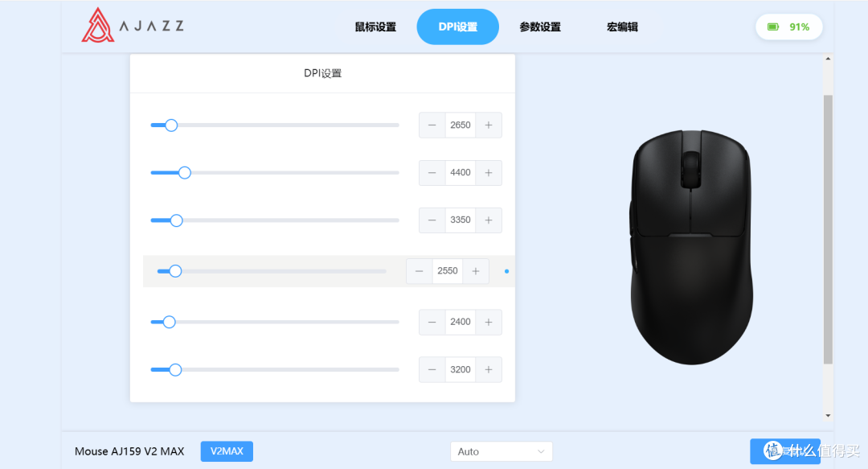Image resolution: width=868 pixels, height=469 pixels.
Task: Switch to the 参数设置 tab
Action: pyautogui.click(x=540, y=27)
